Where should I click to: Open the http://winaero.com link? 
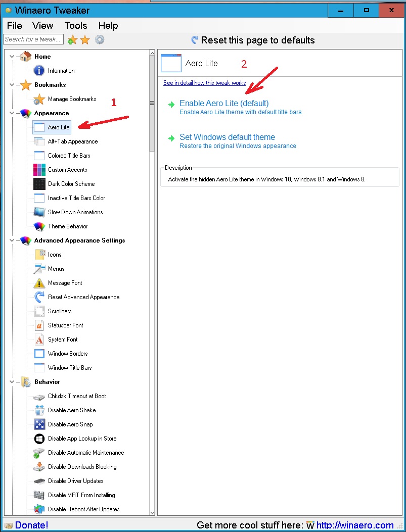coord(355,525)
